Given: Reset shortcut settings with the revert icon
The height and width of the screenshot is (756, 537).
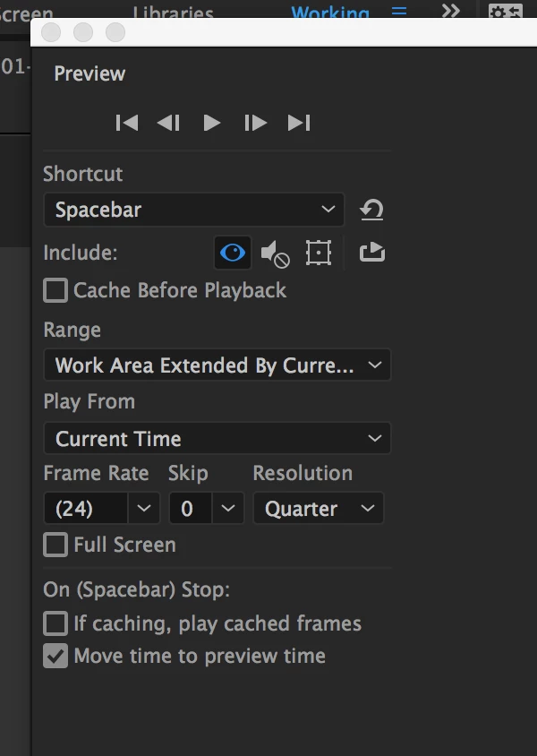Looking at the screenshot, I should click(x=371, y=210).
